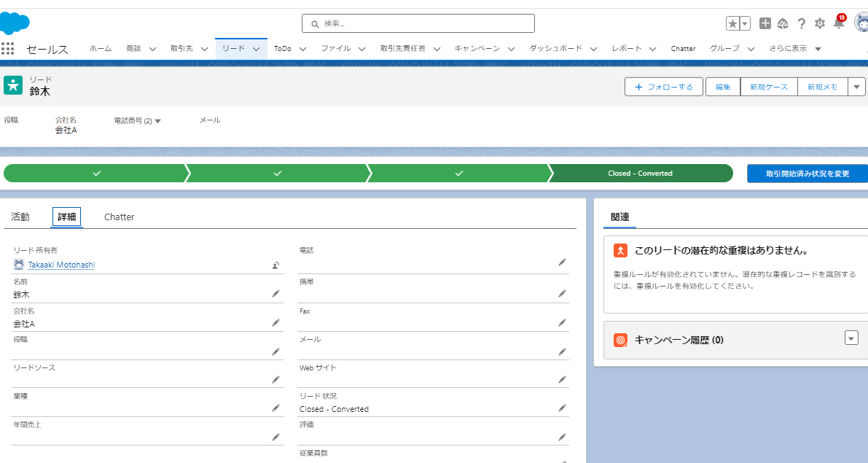This screenshot has height=463, width=868.
Task: Switch to the 活動 tab
Action: (x=20, y=217)
